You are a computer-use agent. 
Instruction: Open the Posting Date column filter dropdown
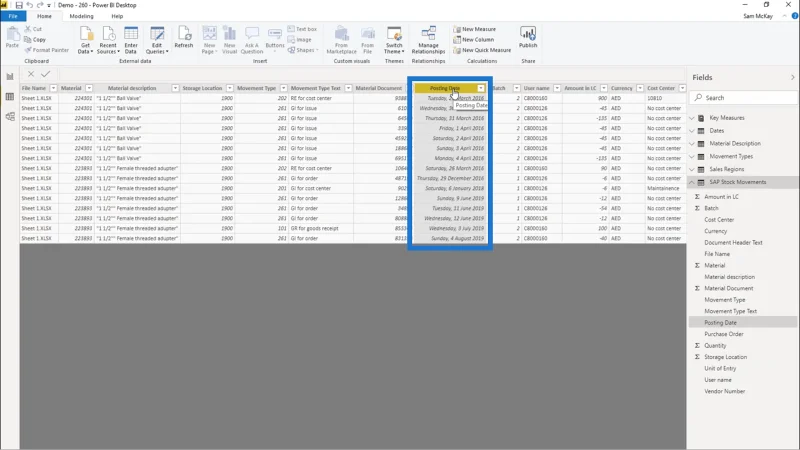[x=481, y=88]
